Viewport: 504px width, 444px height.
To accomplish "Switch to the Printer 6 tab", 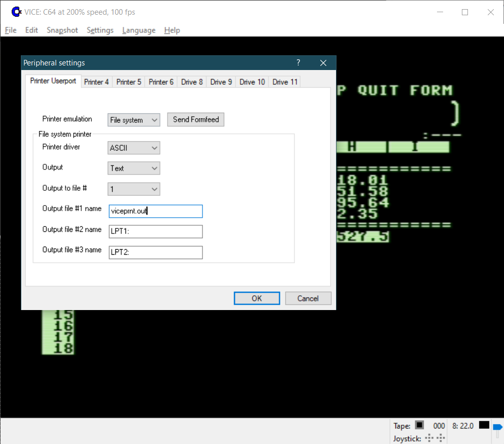I will tap(161, 82).
